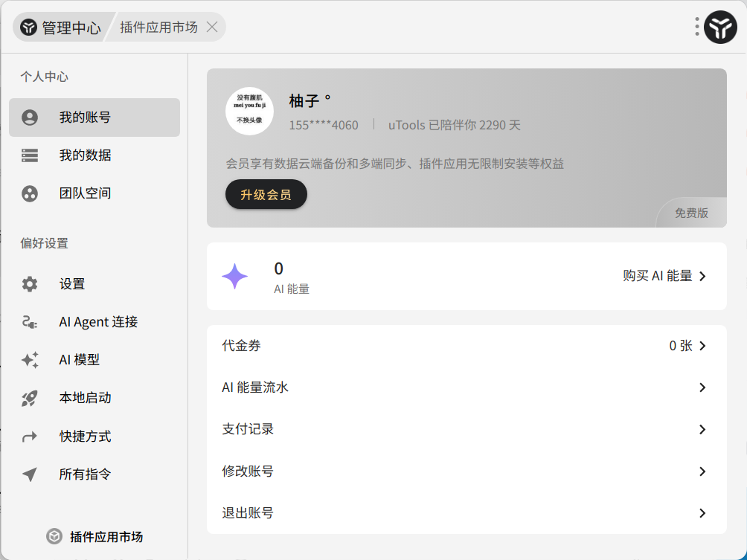Open the AI 能量流水 row
747x560 pixels.
pos(467,387)
